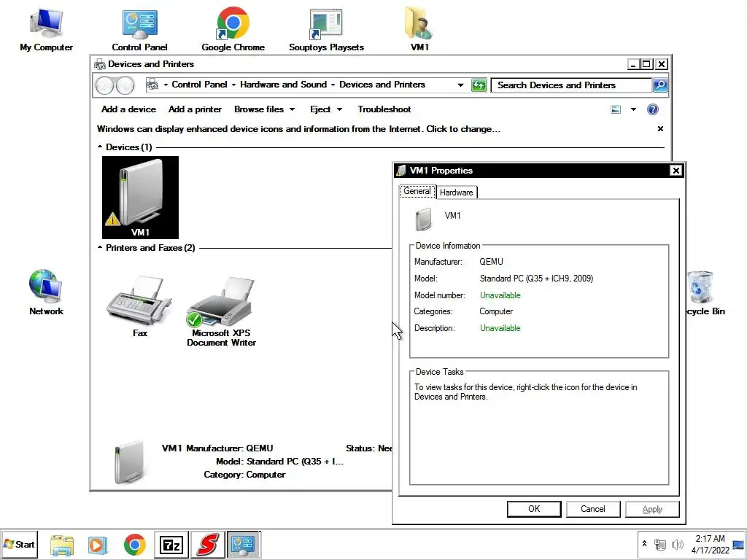Open view options dropdown arrow
Image resolution: width=747 pixels, height=560 pixels.
633,109
